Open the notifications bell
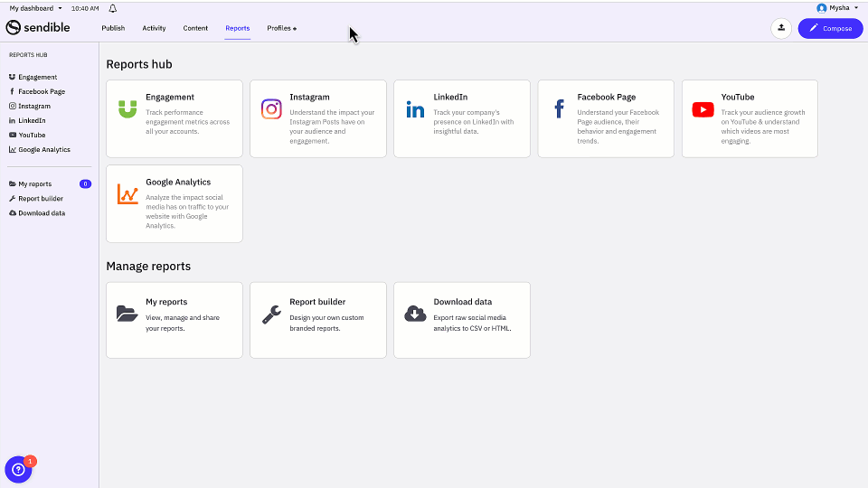Screen dimensions: 868x488 [113, 8]
